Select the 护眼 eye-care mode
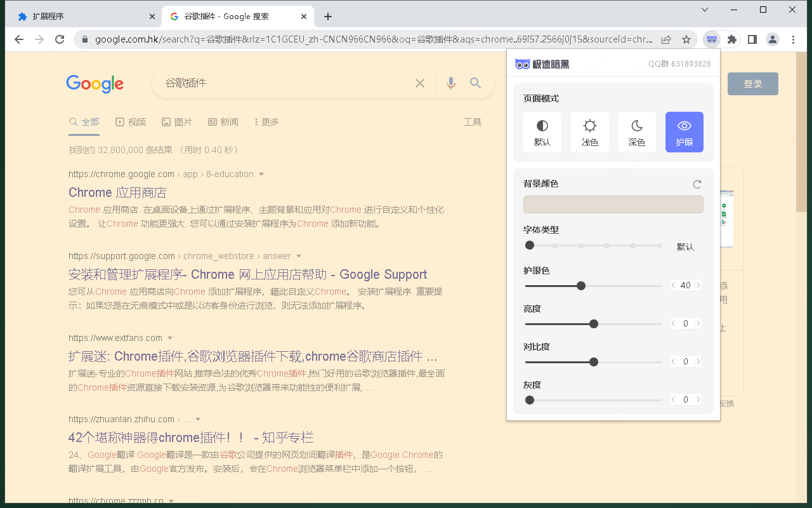The image size is (812, 508). (684, 132)
